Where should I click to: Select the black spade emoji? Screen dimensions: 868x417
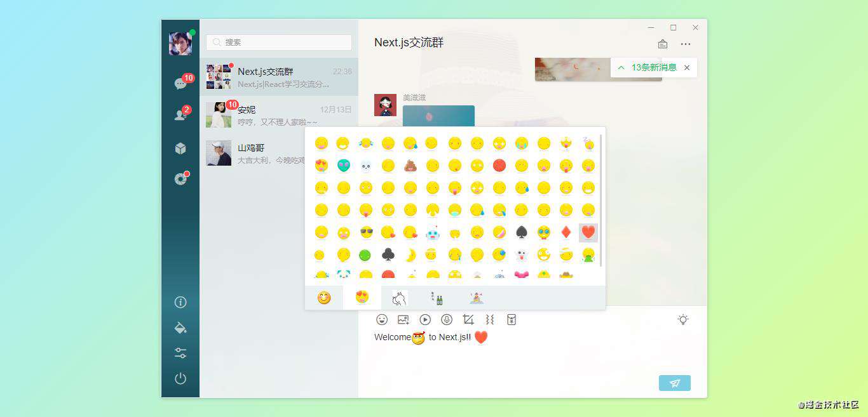(x=522, y=233)
